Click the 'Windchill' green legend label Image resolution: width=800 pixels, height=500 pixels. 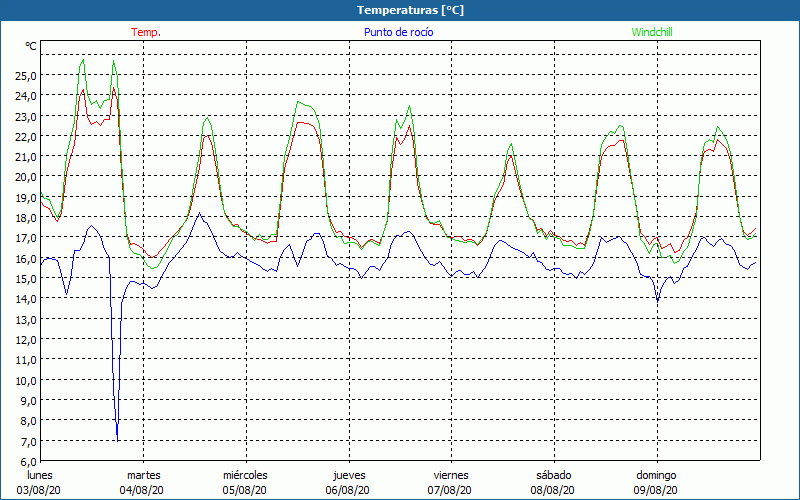pos(652,32)
